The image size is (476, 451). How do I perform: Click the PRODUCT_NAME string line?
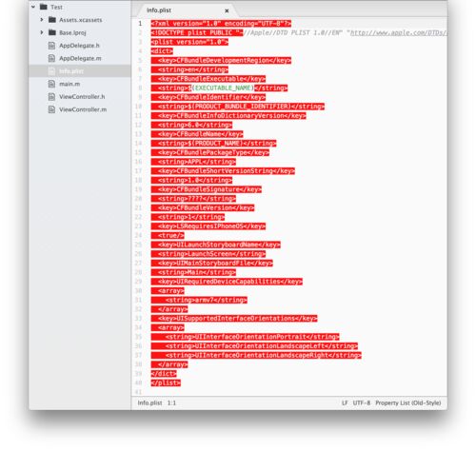coord(213,143)
